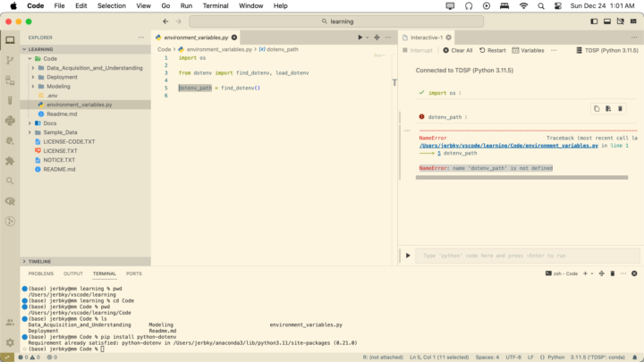Open Manage gear icon in activity bar

coord(10,342)
